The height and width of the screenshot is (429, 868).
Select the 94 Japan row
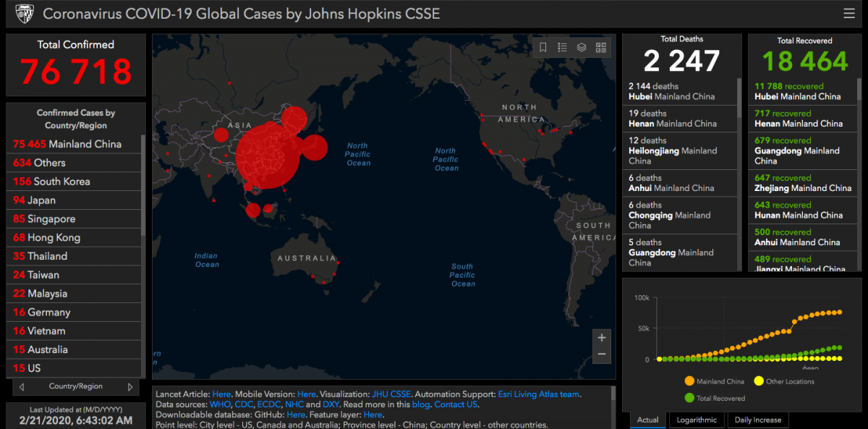[x=74, y=200]
